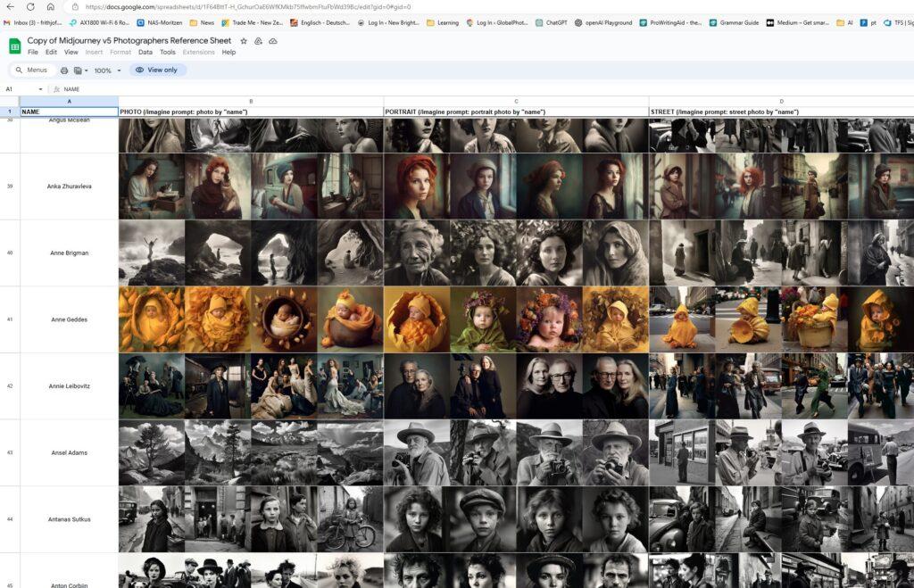Select the Anne Geddes name cell
914x588 pixels.
click(x=69, y=319)
